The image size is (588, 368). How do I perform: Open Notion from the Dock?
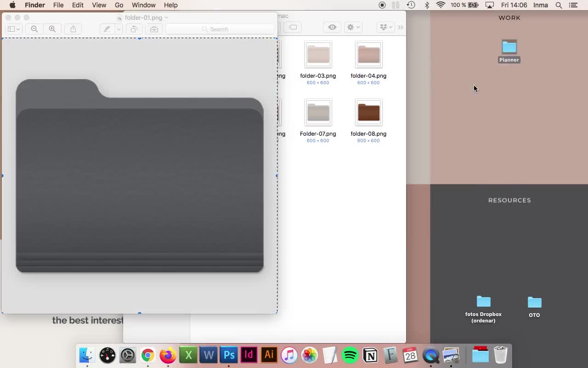pyautogui.click(x=370, y=355)
